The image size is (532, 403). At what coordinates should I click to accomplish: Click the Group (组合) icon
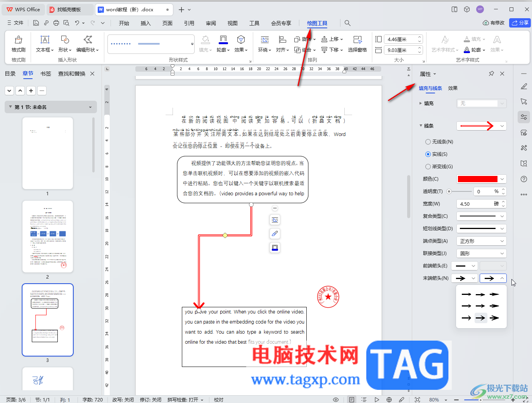[297, 50]
